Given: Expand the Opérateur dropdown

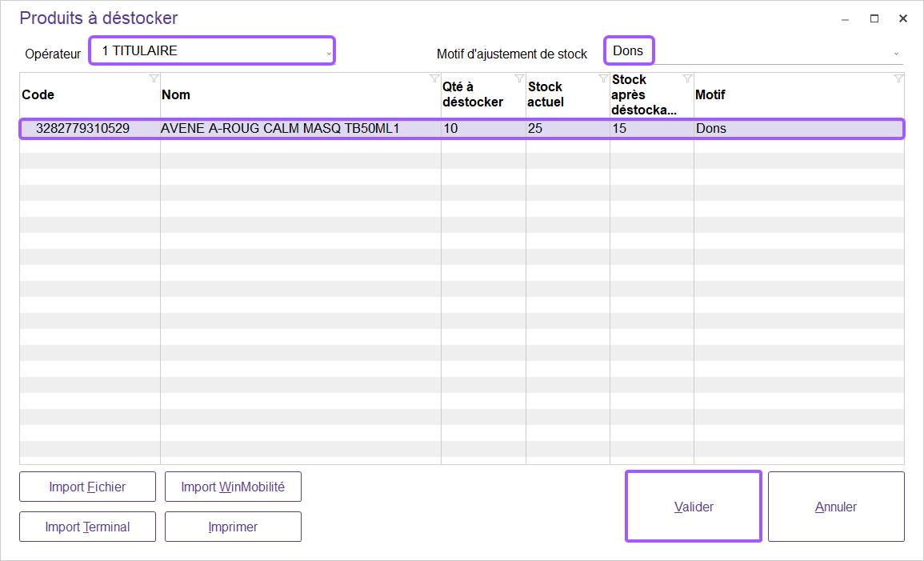Looking at the screenshot, I should tap(328, 52).
